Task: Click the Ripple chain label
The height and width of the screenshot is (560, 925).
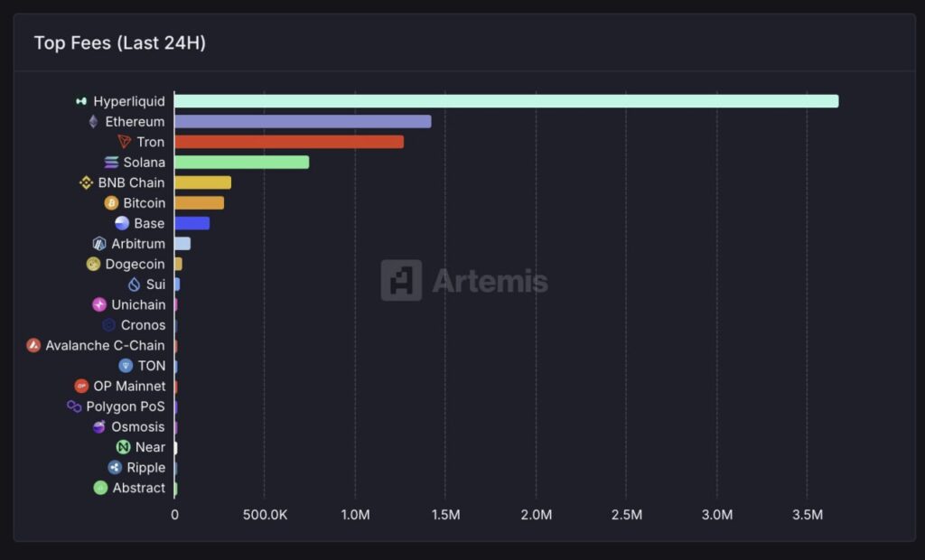Action: [x=145, y=467]
